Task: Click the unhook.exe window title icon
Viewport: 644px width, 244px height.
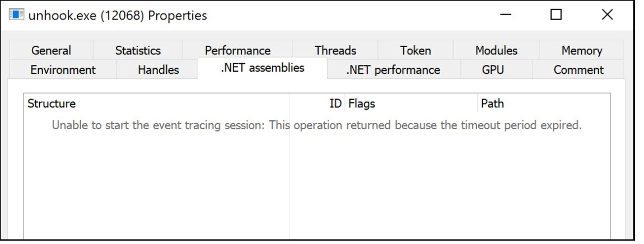Action: tap(16, 15)
